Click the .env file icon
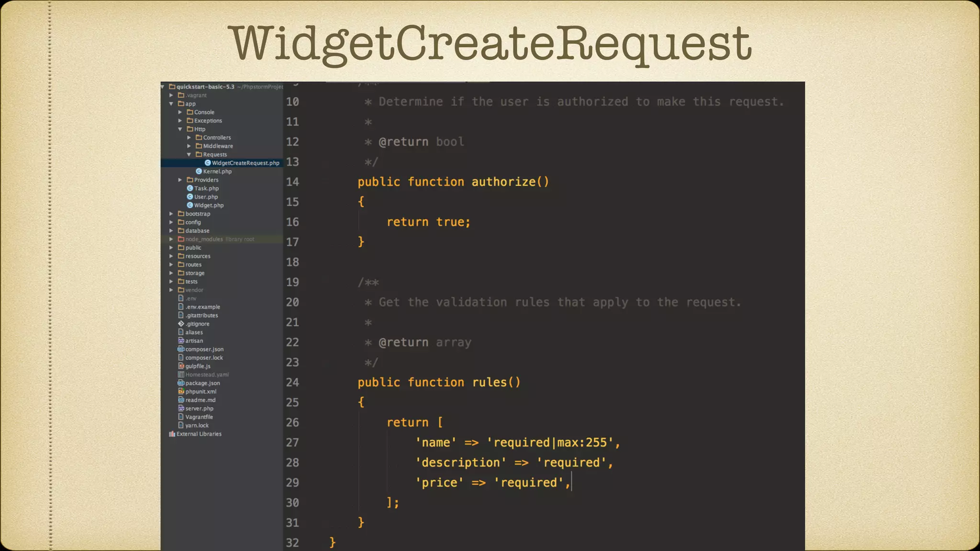 (x=181, y=298)
